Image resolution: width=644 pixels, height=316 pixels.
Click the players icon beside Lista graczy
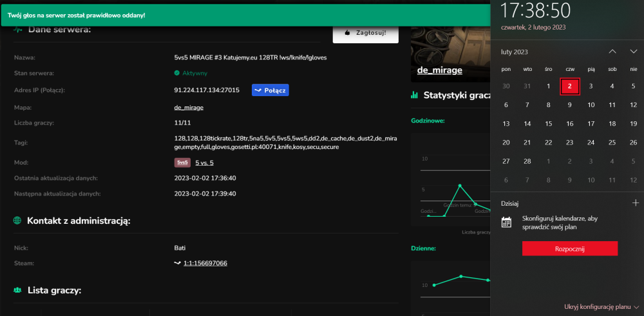click(x=17, y=290)
